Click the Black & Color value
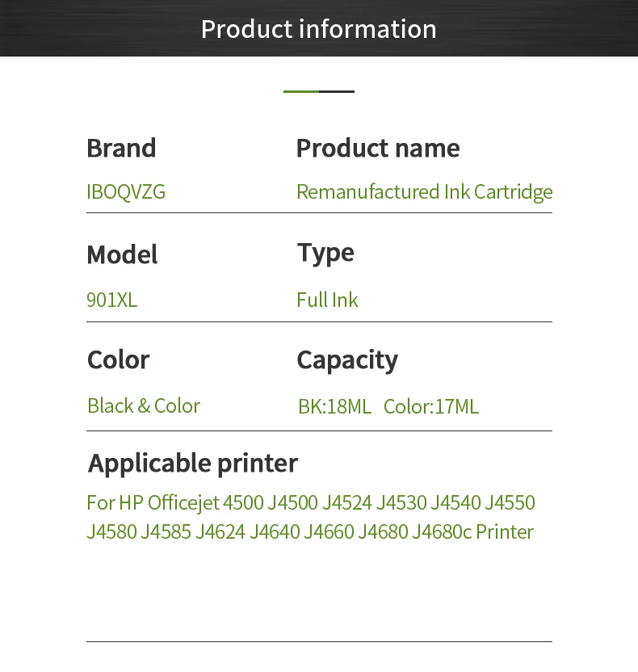 (x=144, y=405)
